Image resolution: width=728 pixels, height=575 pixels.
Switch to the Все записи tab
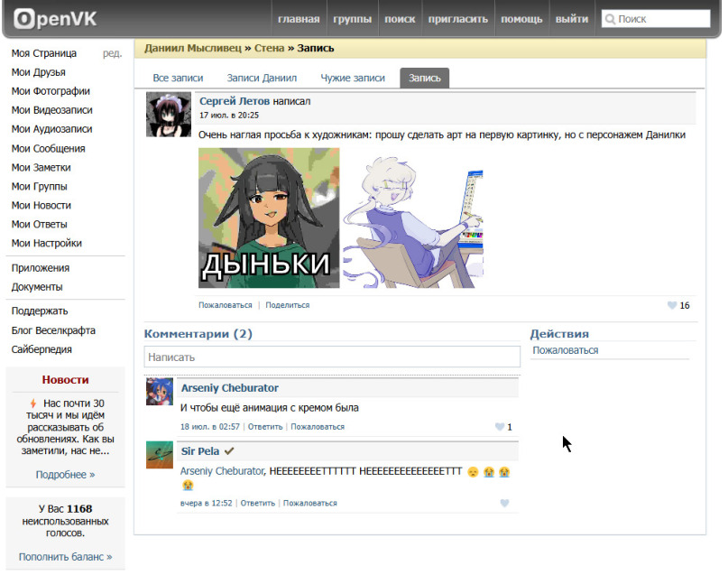[x=178, y=78]
